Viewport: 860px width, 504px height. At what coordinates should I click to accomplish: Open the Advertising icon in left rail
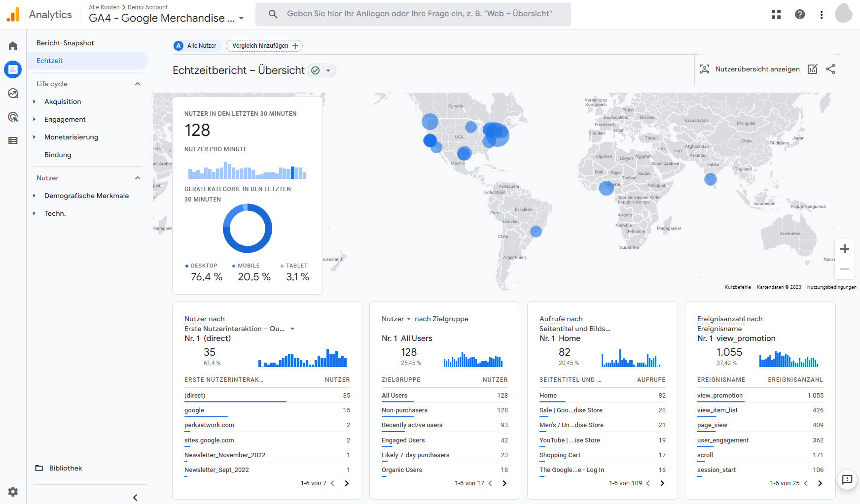[13, 117]
